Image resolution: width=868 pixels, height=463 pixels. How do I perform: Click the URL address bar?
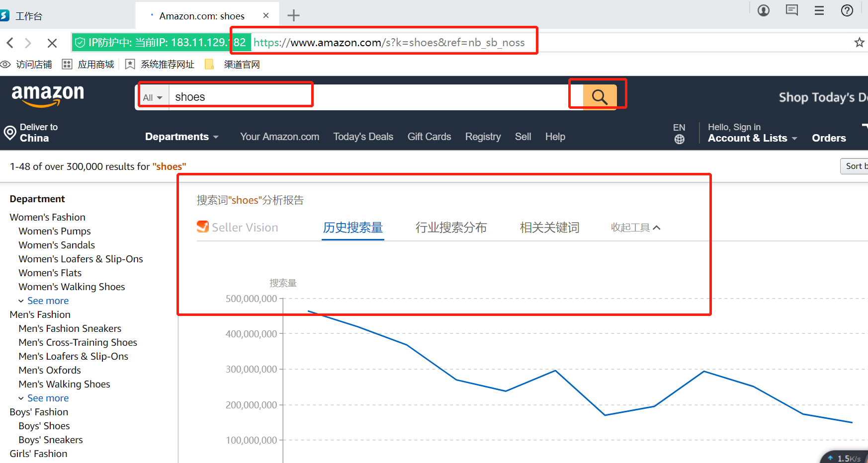389,43
